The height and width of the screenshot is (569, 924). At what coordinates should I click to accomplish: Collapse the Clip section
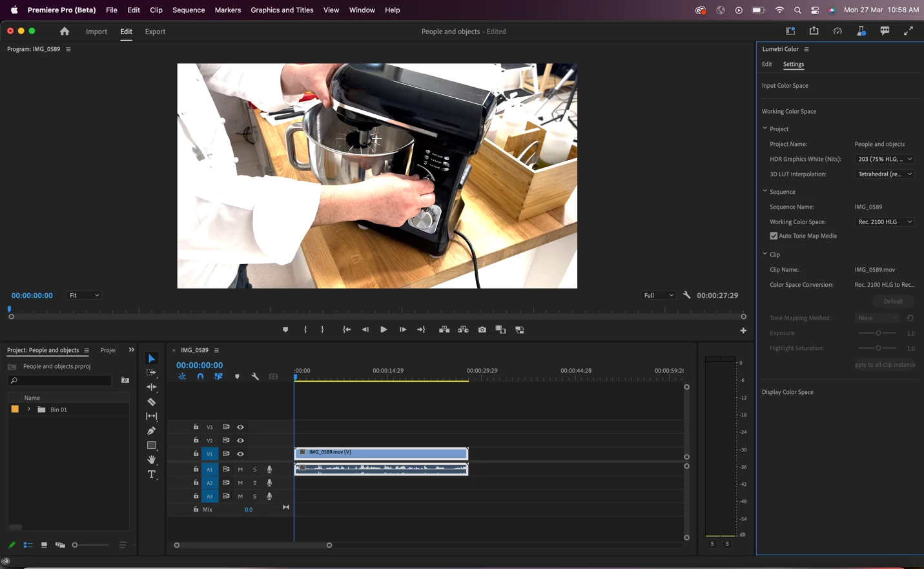coord(765,254)
